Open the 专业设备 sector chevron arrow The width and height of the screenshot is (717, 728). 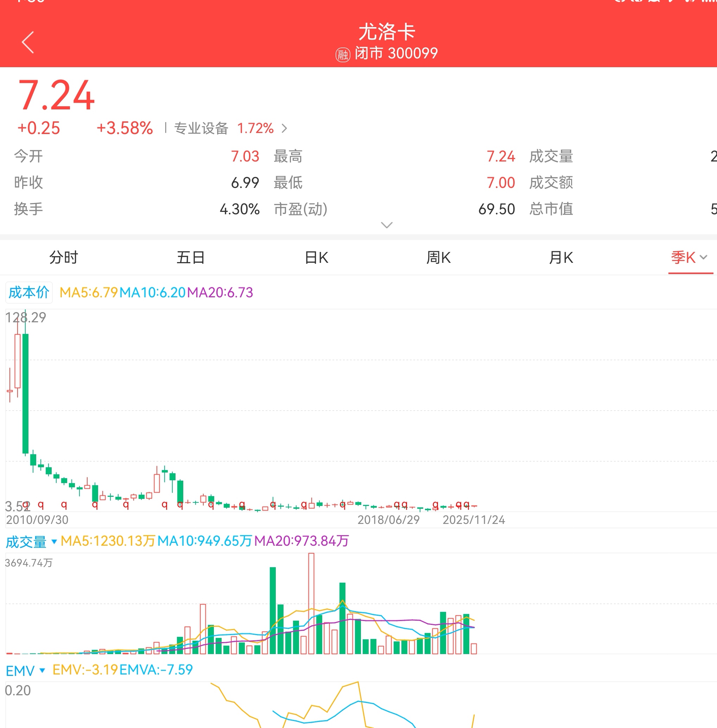[285, 128]
